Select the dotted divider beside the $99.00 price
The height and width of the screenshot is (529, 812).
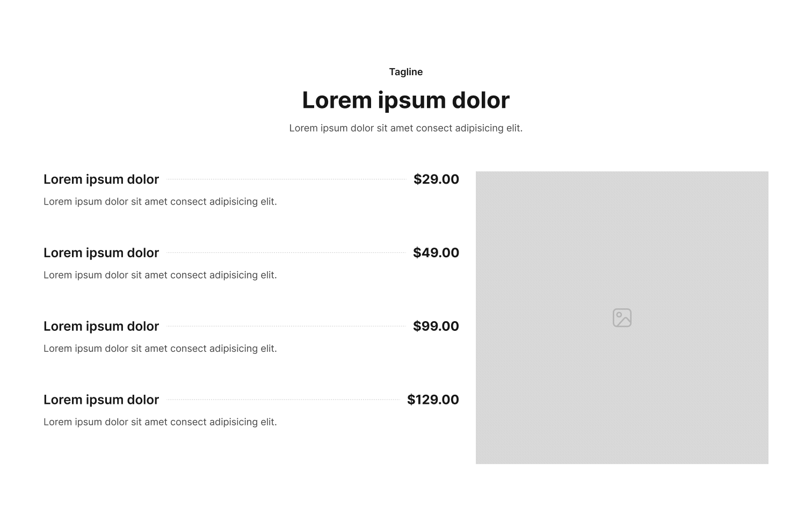click(286, 326)
